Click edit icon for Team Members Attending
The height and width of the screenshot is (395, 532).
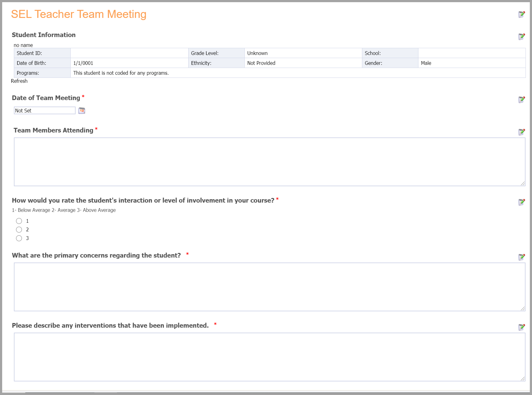(522, 132)
